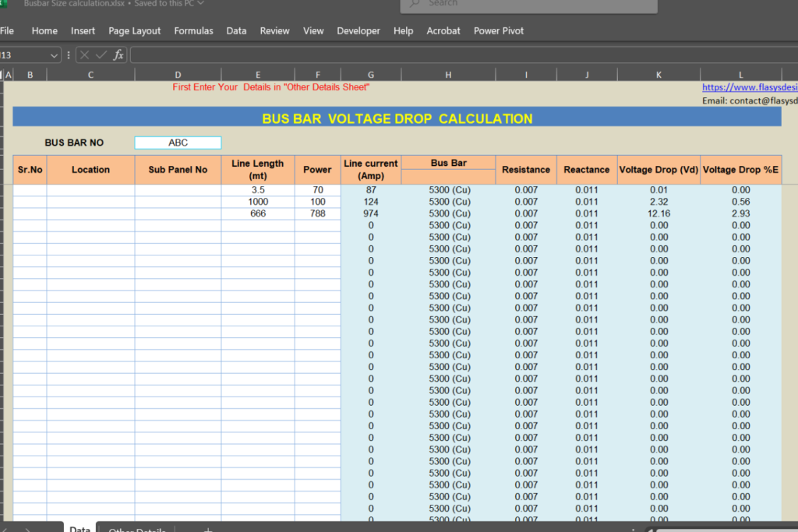Open the View ribbon tab

[x=313, y=31]
